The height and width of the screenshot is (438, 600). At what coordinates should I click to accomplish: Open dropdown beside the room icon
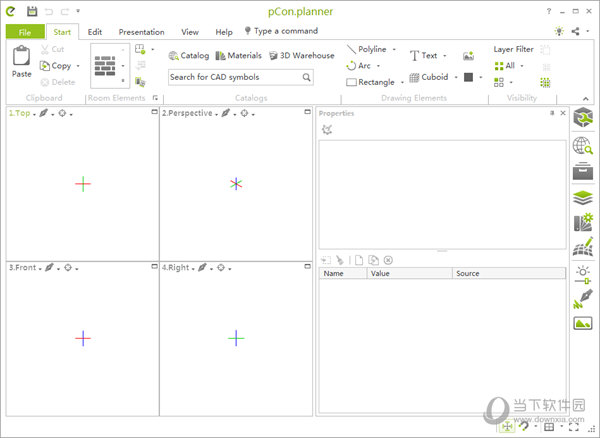[153, 49]
